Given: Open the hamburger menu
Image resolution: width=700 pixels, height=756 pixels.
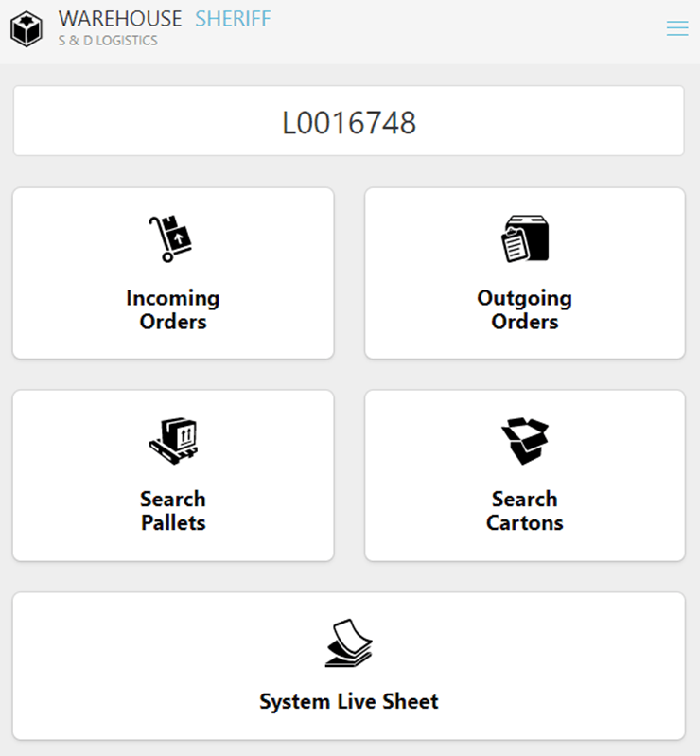Looking at the screenshot, I should coord(676,28).
